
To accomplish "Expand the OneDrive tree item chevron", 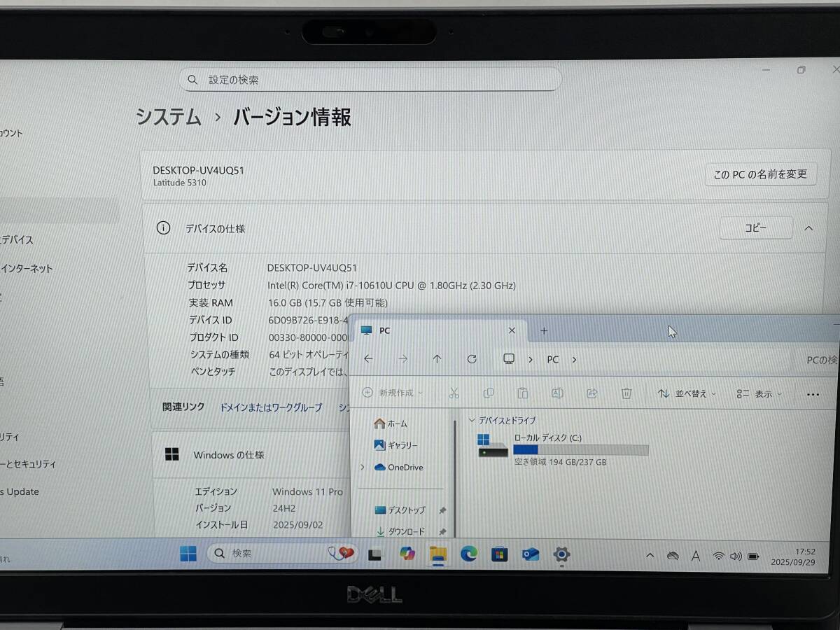I will coord(362,467).
